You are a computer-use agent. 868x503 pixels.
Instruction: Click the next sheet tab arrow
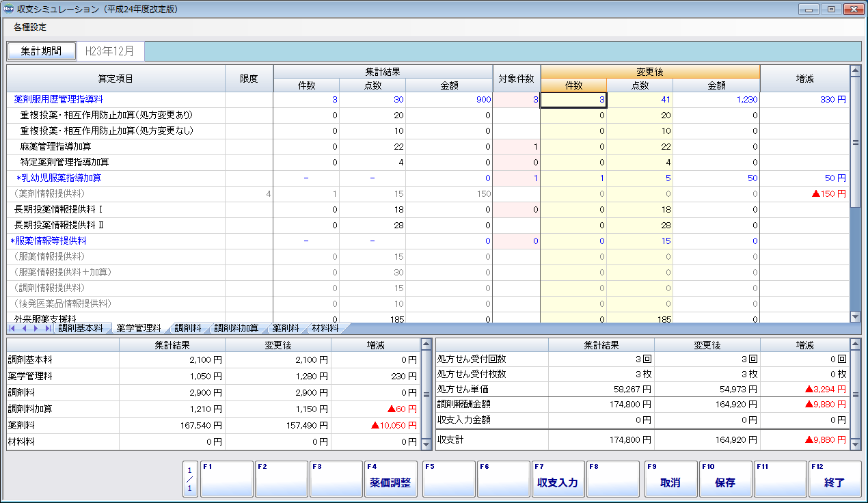click(x=36, y=329)
